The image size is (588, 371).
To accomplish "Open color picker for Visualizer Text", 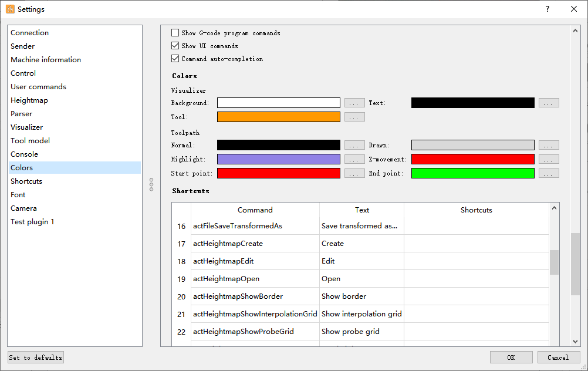I will 549,103.
